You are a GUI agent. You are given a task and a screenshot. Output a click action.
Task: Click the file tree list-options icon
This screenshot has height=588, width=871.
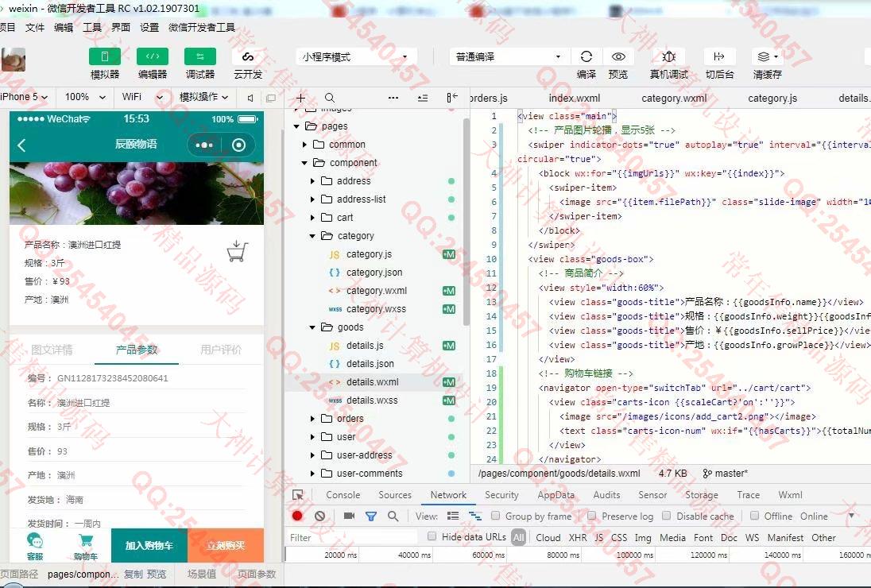click(x=423, y=98)
